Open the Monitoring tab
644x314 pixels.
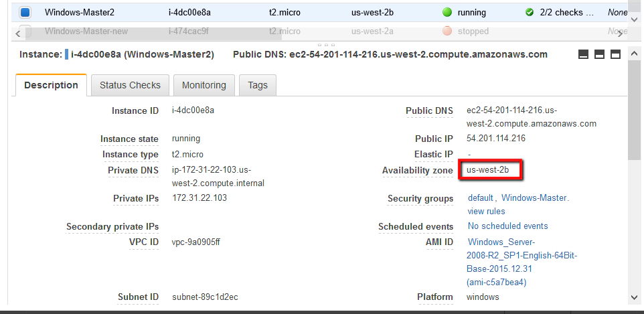(204, 85)
